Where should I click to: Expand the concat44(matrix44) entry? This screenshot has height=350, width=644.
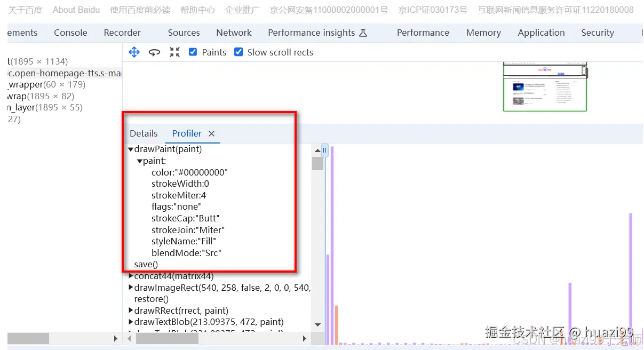click(x=131, y=276)
